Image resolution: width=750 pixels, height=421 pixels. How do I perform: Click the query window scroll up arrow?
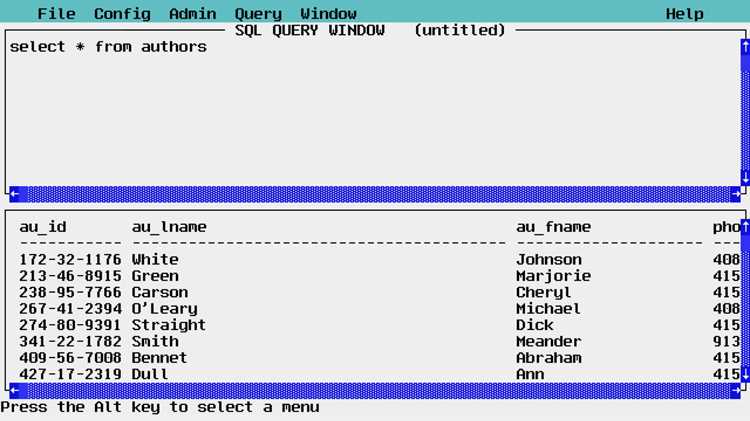[745, 47]
